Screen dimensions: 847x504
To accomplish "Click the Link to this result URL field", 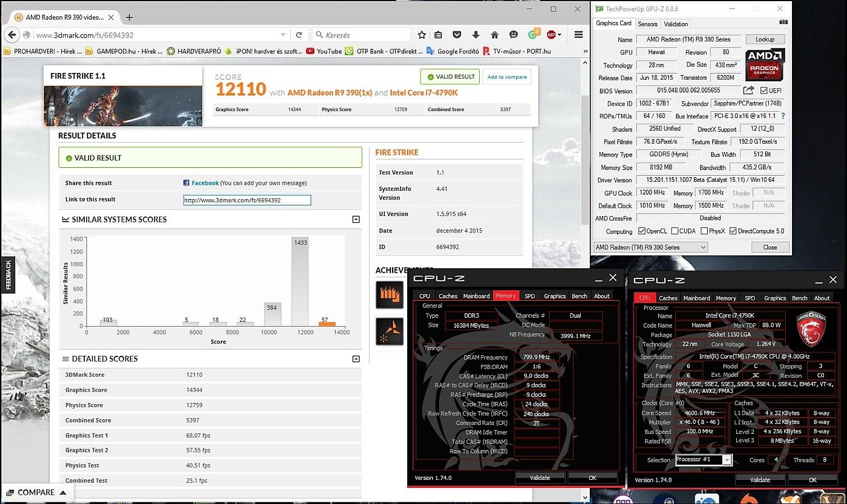I will tap(247, 200).
